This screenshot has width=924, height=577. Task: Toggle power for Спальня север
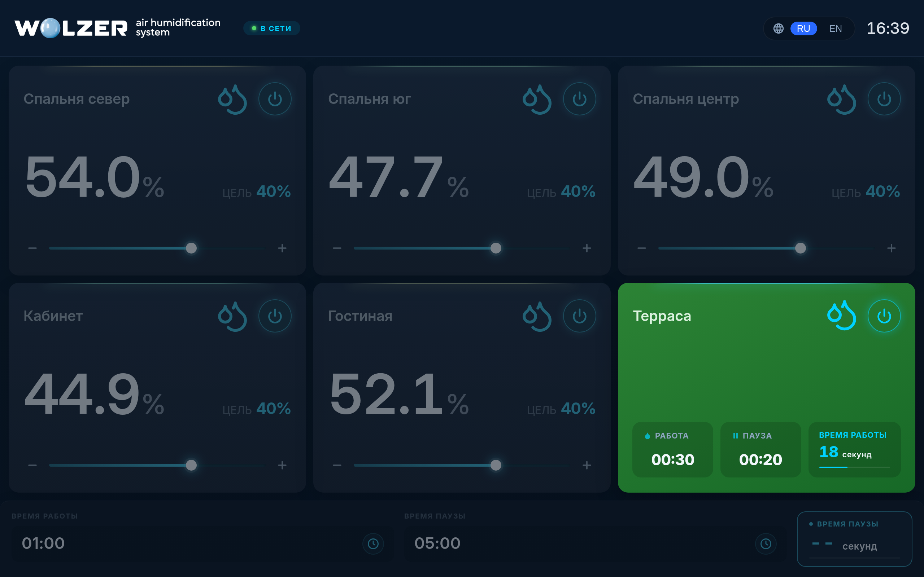(275, 99)
